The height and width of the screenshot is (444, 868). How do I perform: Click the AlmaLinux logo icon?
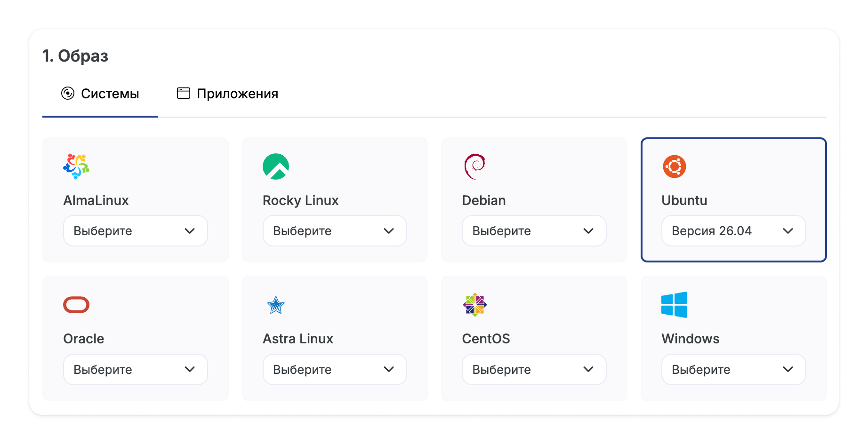(76, 166)
